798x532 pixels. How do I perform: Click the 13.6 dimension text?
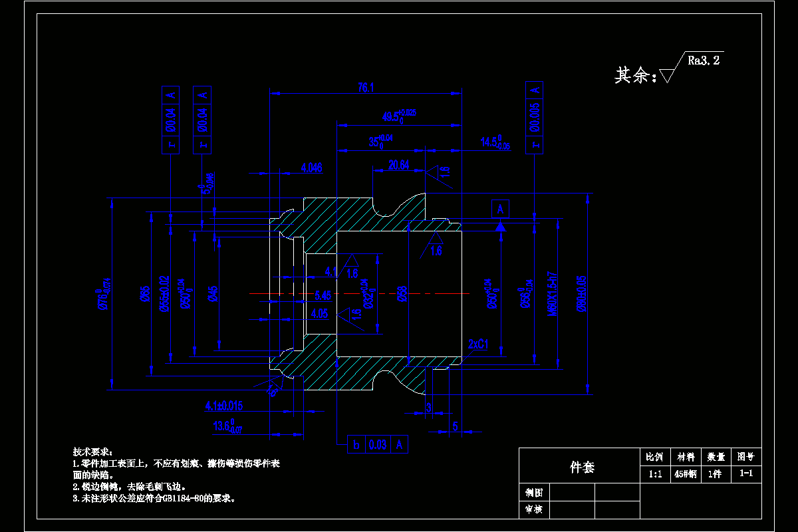pyautogui.click(x=228, y=426)
